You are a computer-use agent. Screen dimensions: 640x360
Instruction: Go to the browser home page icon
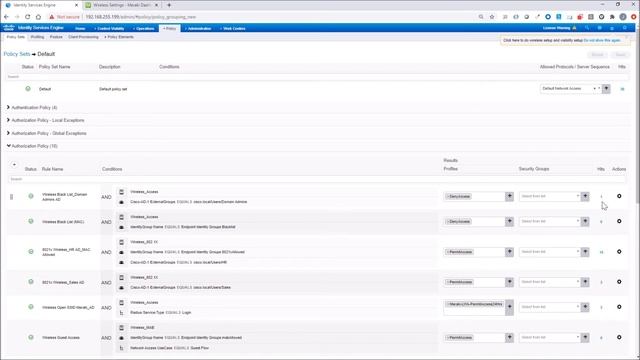38,17
